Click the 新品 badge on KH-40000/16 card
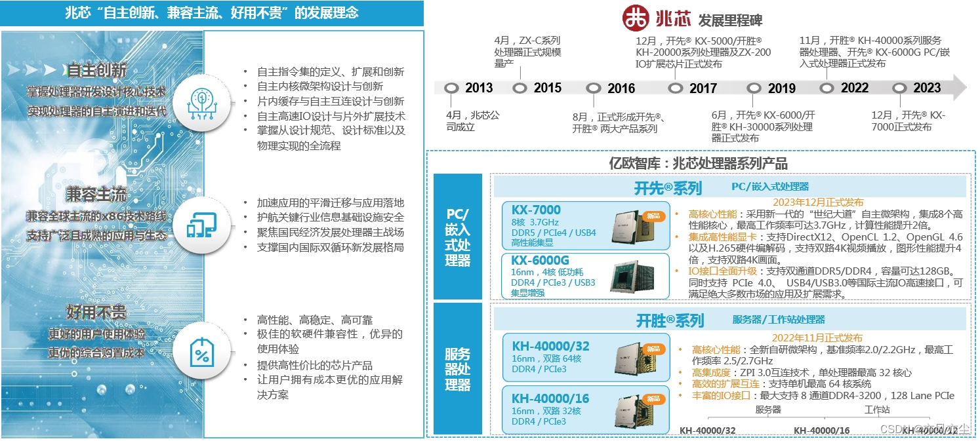 [653, 398]
